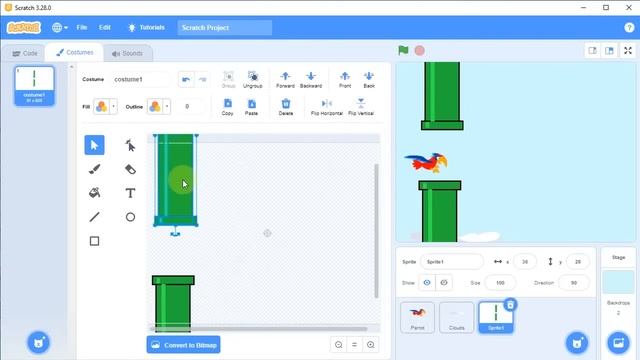Click the Ungroup icon
The height and width of the screenshot is (360, 640).
[x=253, y=80]
